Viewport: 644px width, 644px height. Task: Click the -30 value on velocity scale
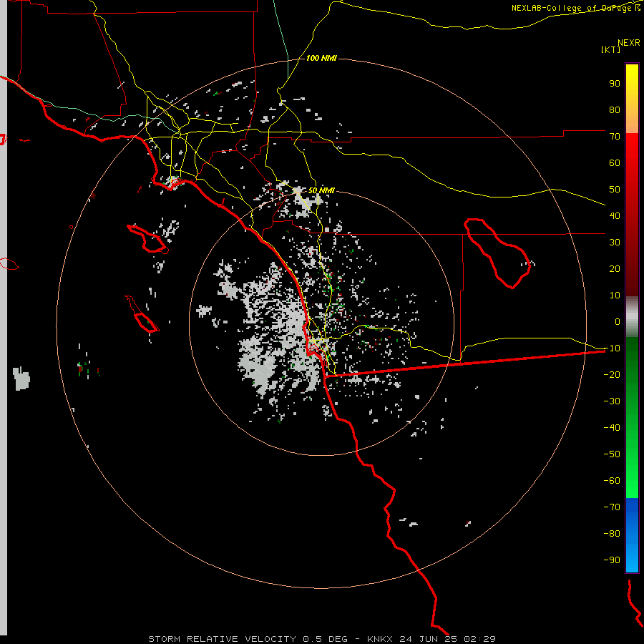612,401
